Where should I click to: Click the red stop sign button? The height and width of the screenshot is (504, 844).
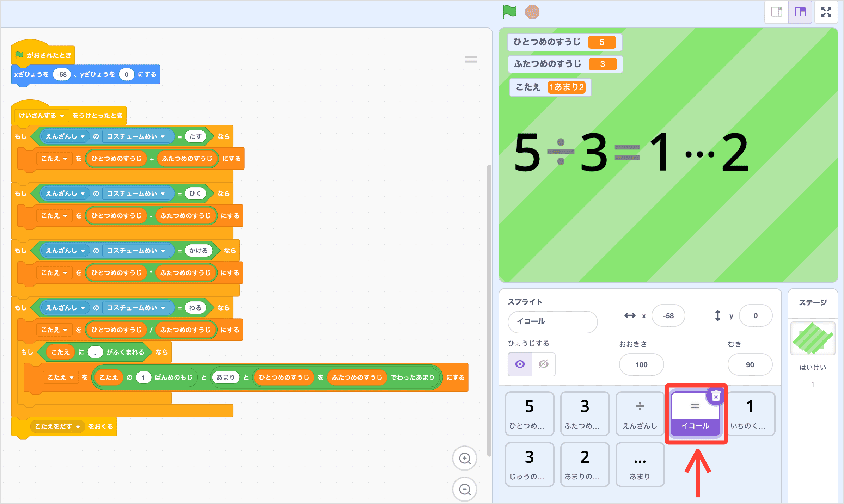(532, 12)
